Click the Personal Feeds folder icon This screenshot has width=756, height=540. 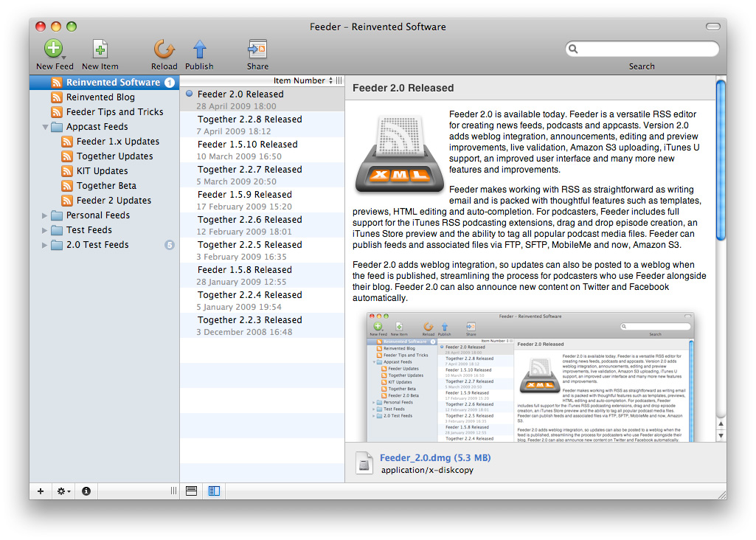(57, 215)
